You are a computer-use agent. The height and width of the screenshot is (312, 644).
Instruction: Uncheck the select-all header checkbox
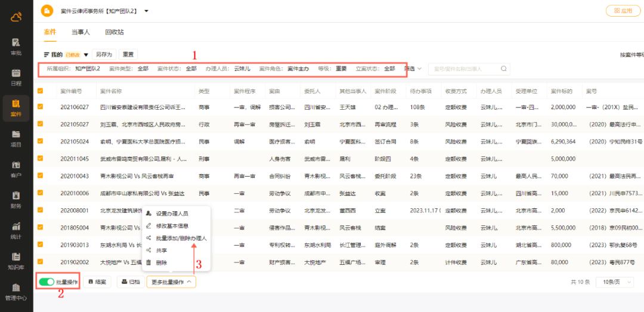coord(41,91)
